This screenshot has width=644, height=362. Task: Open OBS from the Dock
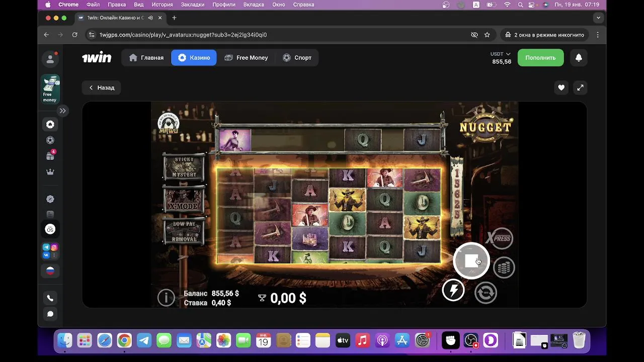470,340
